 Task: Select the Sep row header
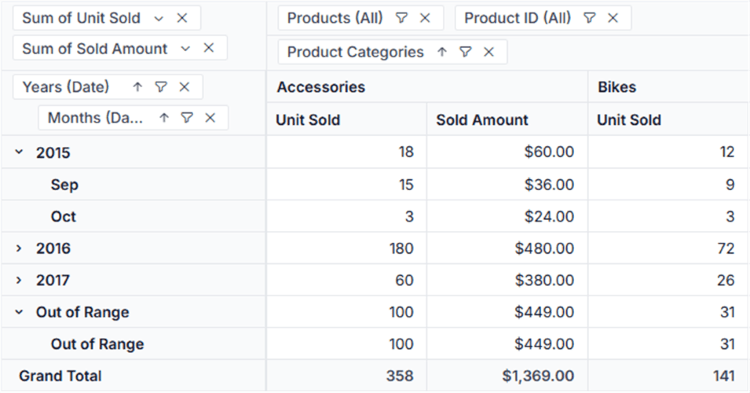(x=133, y=185)
